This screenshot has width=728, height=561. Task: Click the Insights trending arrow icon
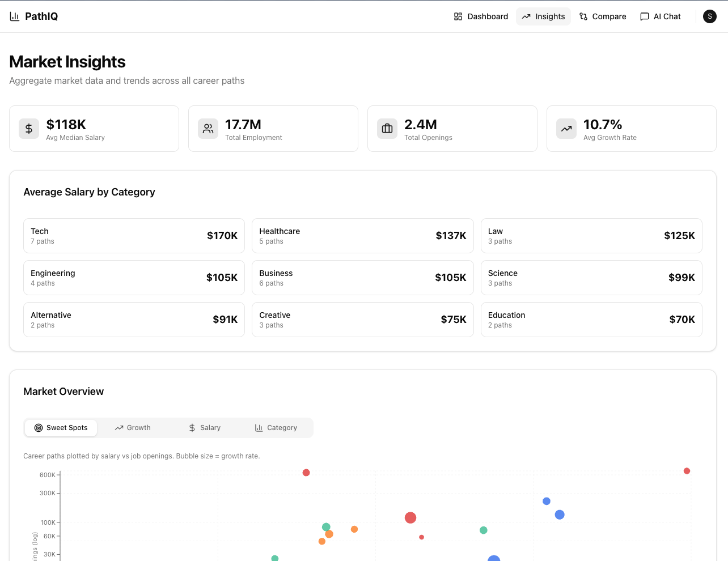click(526, 16)
